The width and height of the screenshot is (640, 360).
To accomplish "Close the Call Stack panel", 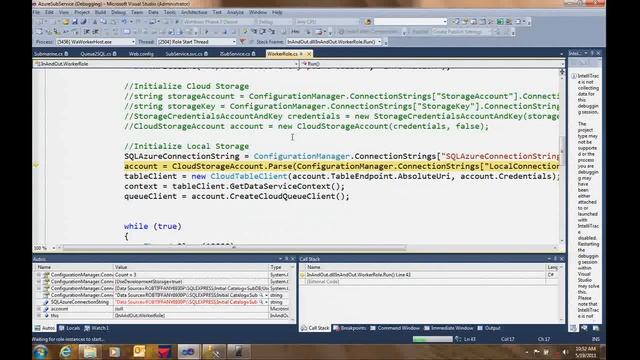I will [562, 259].
